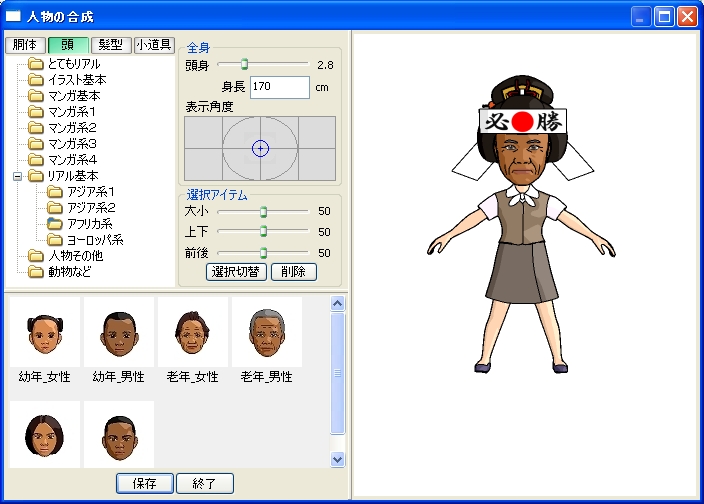This screenshot has width=704, height=504.
Task: Click the 表示角度 angle crosshair
Action: click(260, 149)
